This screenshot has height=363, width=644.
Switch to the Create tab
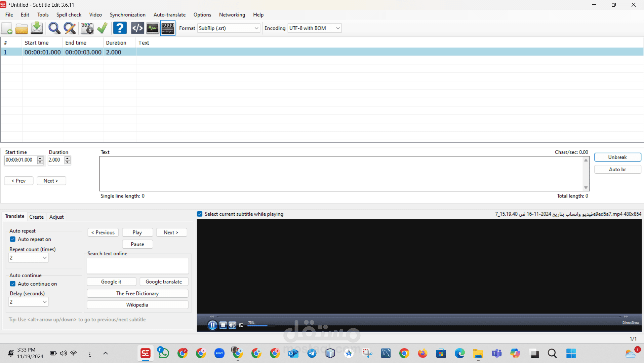click(x=36, y=217)
